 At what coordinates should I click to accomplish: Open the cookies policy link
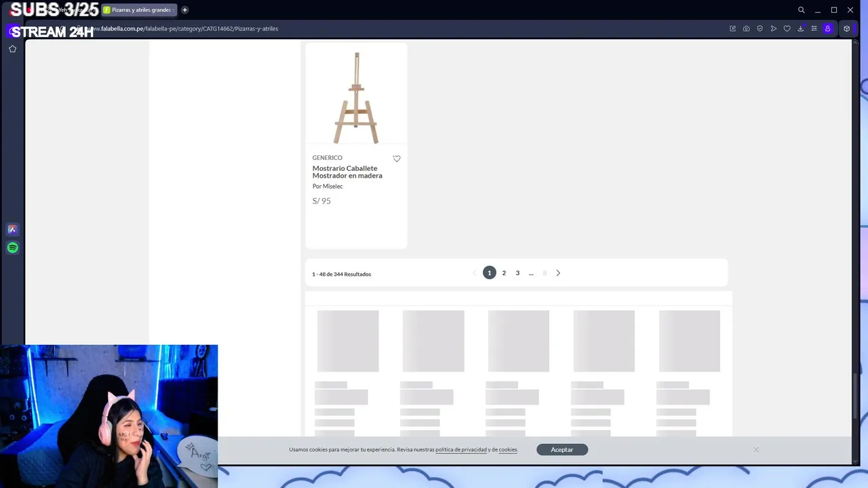508,449
